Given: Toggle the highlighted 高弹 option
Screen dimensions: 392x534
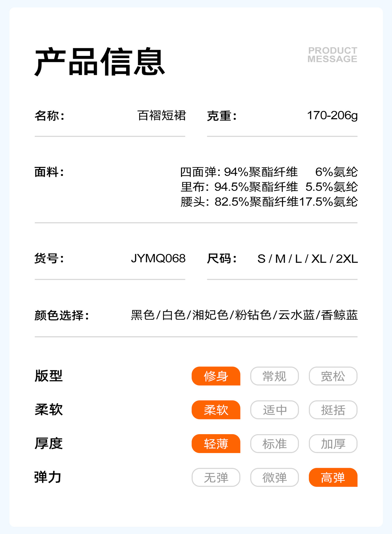Looking at the screenshot, I should coord(333,477).
